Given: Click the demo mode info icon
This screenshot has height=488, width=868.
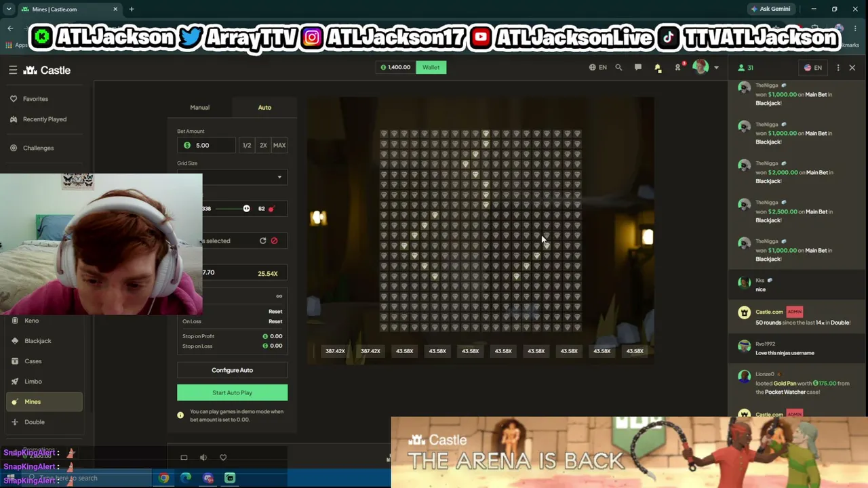Looking at the screenshot, I should [180, 415].
